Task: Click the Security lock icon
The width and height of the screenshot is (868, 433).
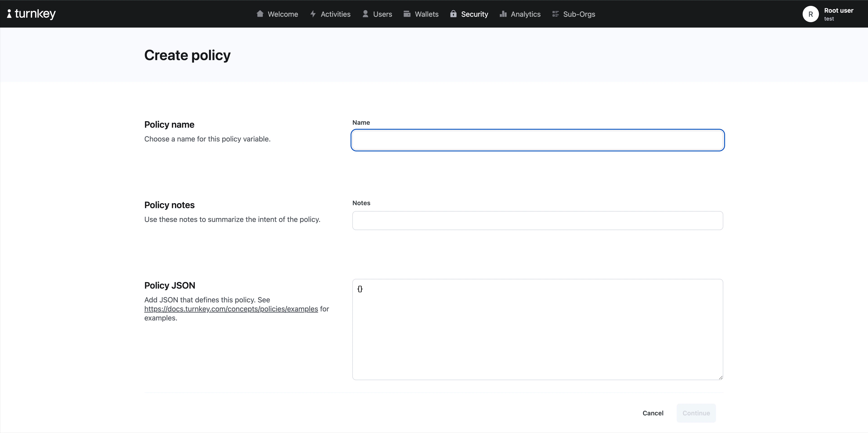Action: point(453,14)
